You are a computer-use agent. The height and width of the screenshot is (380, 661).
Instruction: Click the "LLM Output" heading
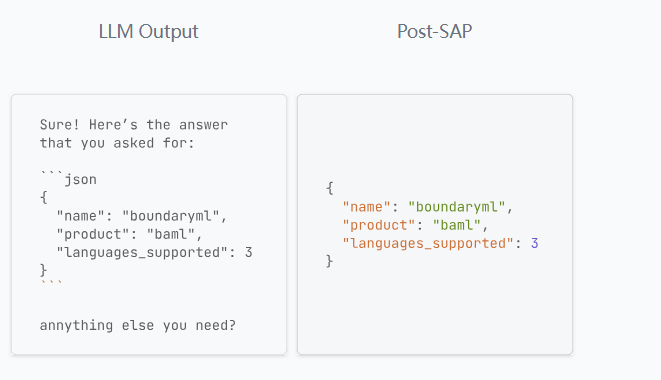(x=148, y=32)
